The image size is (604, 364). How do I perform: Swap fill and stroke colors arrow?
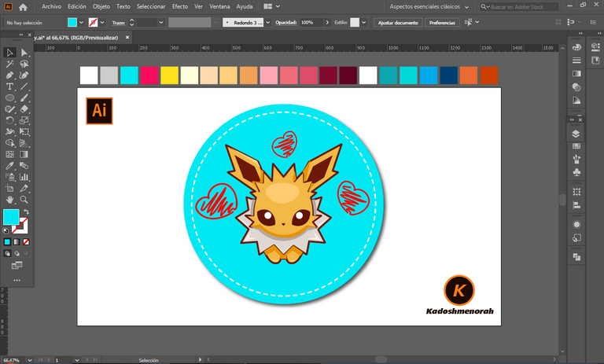[26, 211]
